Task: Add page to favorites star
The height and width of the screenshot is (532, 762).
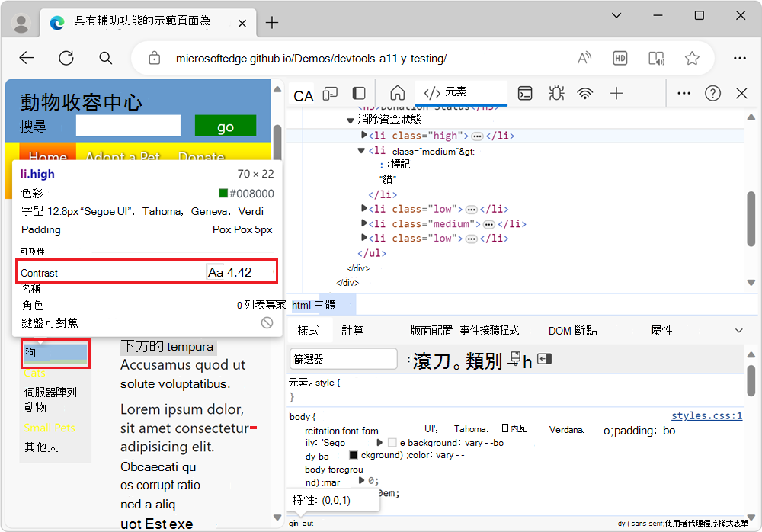Action: [x=692, y=59]
